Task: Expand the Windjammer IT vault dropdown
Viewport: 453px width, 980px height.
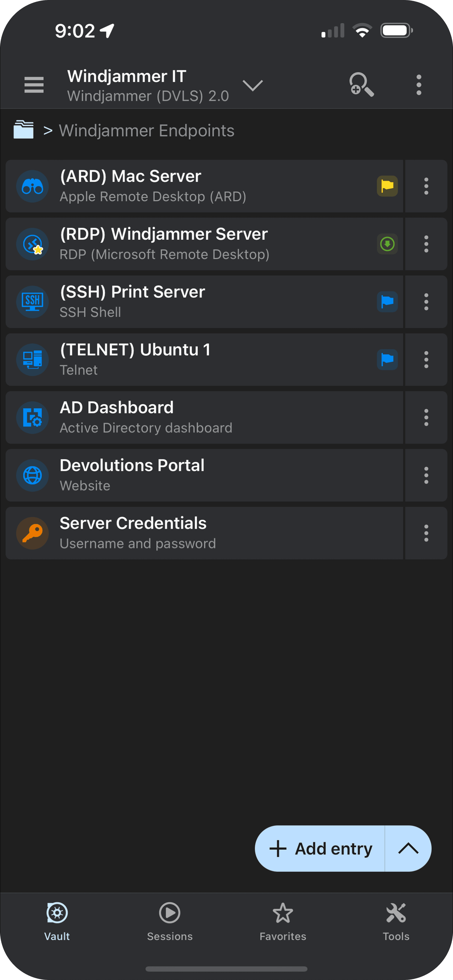Action: (x=252, y=85)
